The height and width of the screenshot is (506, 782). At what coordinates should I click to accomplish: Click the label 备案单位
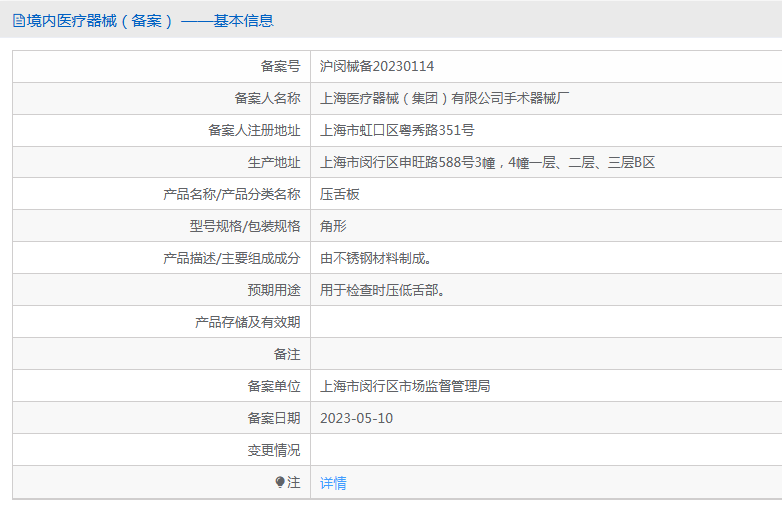pyautogui.click(x=274, y=386)
